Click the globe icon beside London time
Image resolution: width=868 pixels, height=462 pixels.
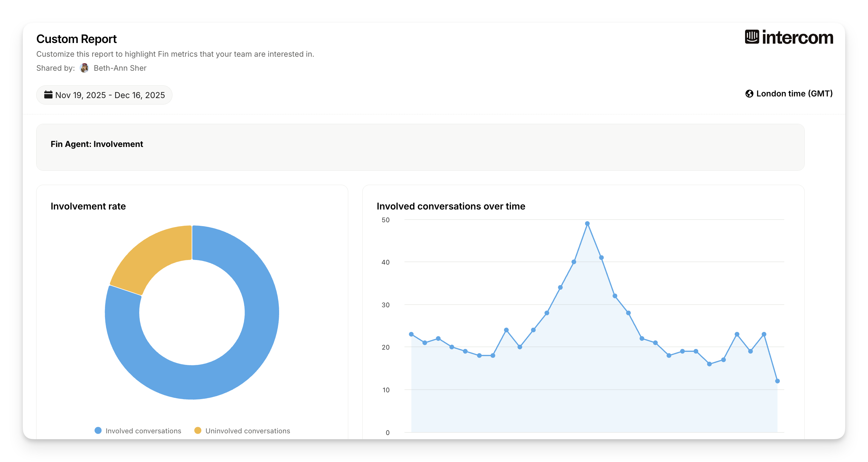pos(749,94)
